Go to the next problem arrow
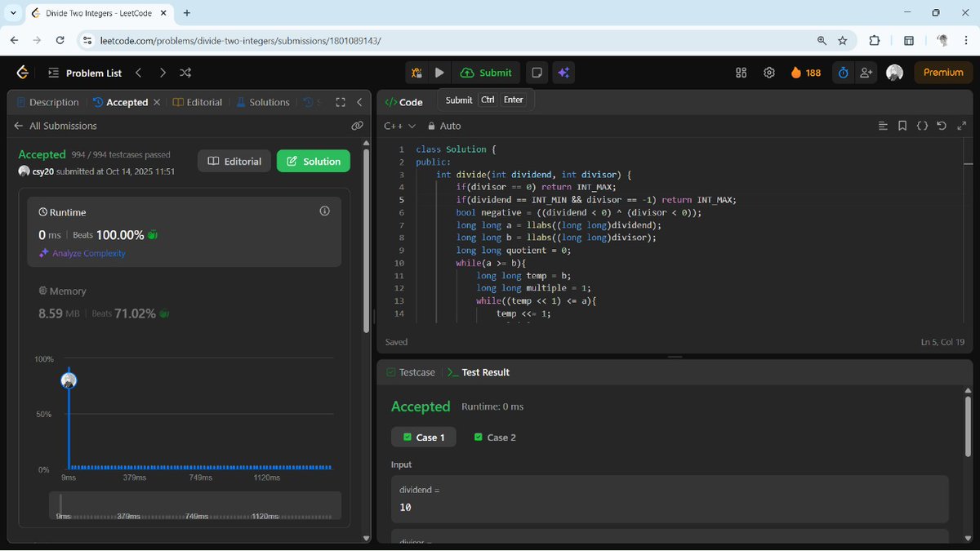The image size is (980, 551). pos(163,73)
